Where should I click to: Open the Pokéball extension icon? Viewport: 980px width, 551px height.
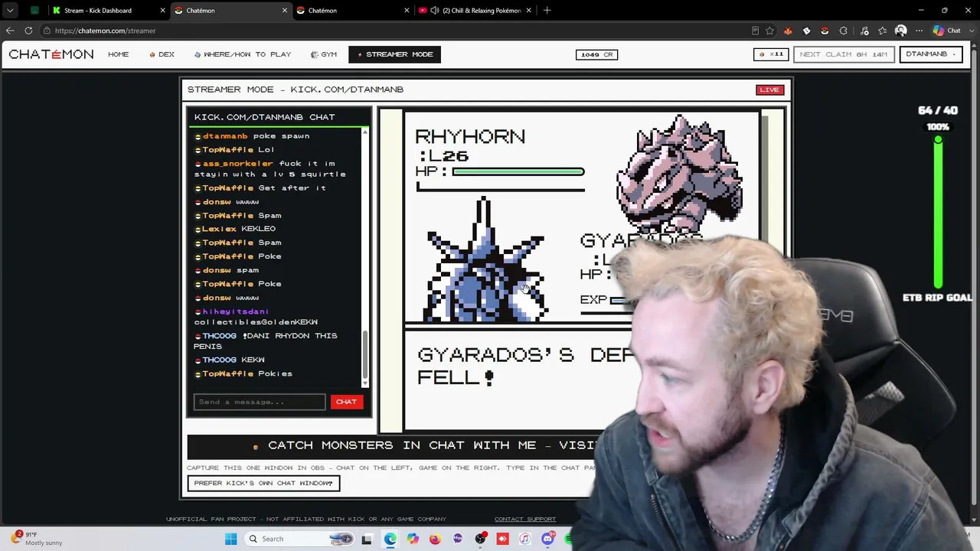tap(825, 31)
